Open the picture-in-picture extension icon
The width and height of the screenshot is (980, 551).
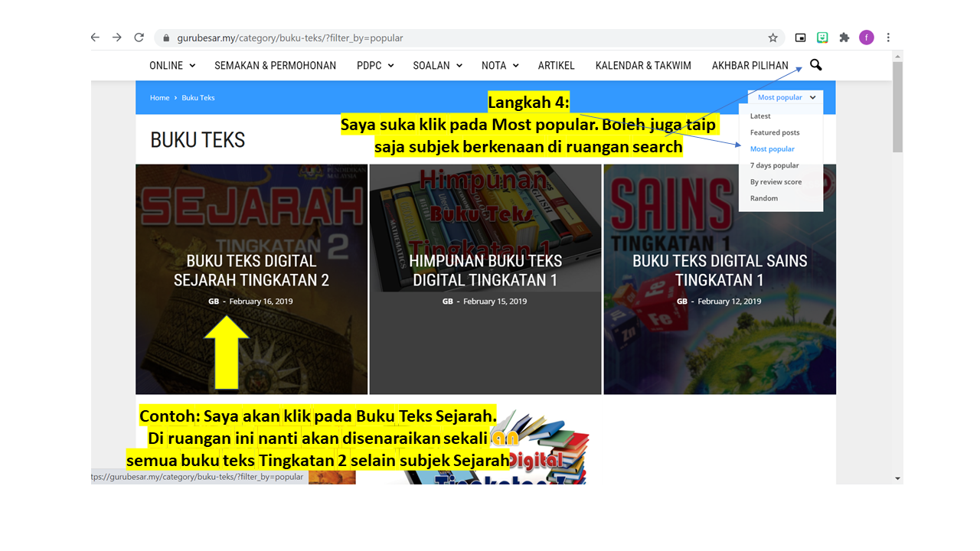pos(801,37)
